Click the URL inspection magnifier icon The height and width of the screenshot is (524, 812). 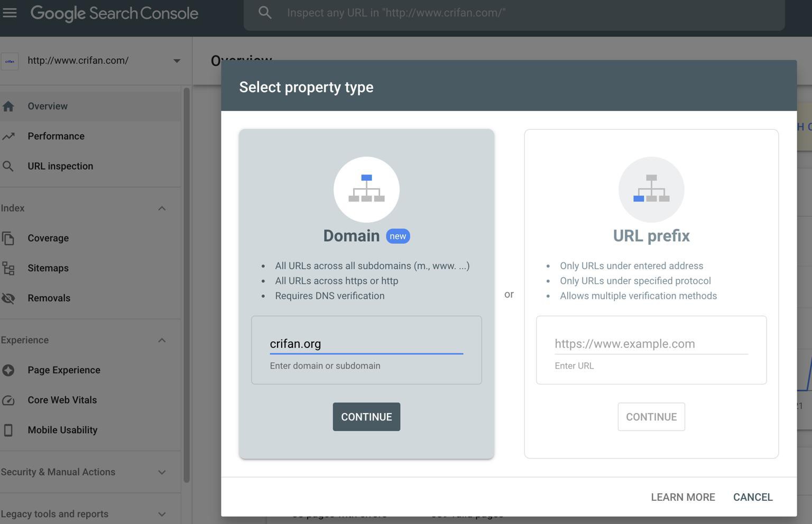point(8,166)
